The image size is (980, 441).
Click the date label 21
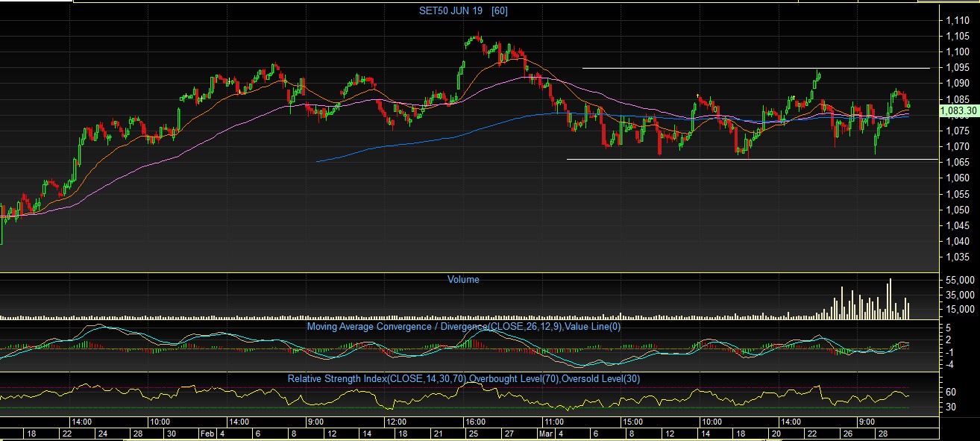(439, 434)
